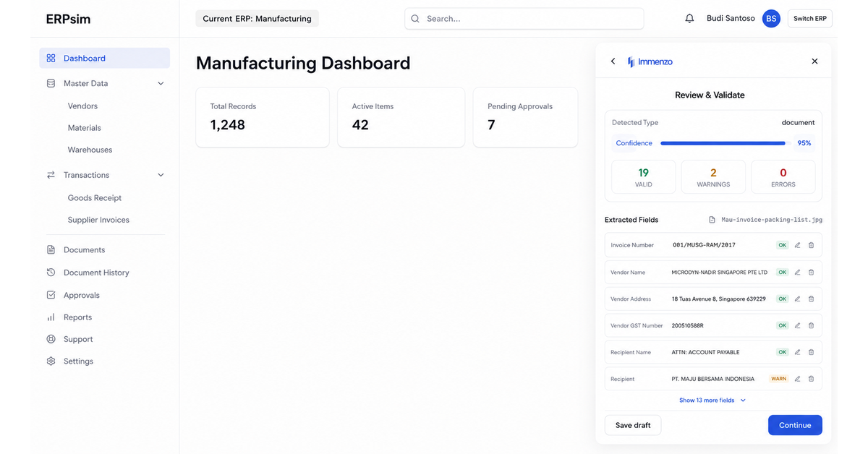The image size is (868, 454).
Task: Delete the Vendor Name field using trash icon
Action: (x=811, y=273)
